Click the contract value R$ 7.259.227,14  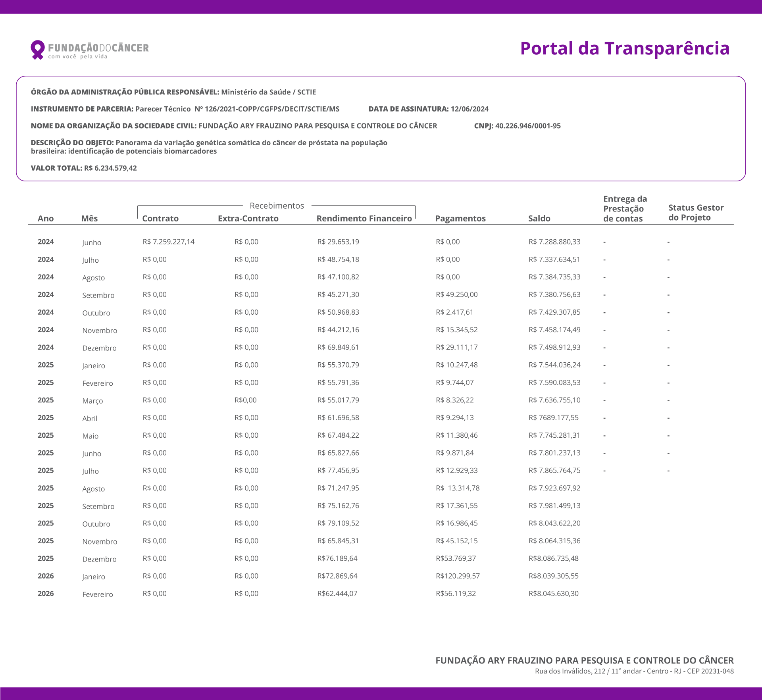click(168, 242)
